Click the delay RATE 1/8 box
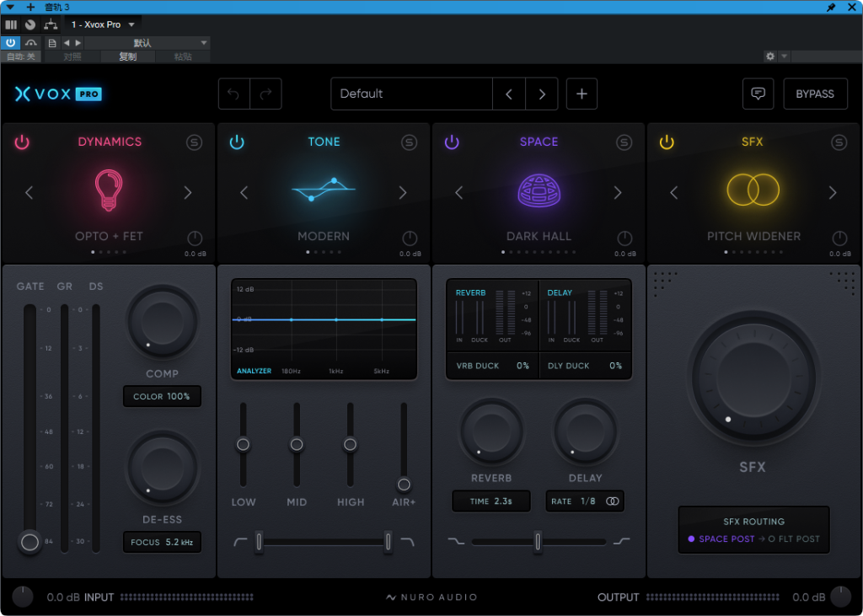 coord(585,501)
